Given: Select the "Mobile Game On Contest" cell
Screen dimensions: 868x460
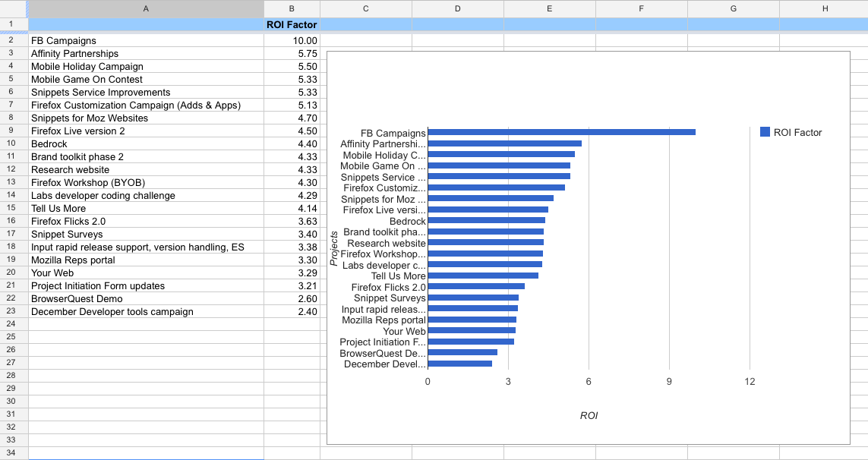Looking at the screenshot, I should coord(146,79).
